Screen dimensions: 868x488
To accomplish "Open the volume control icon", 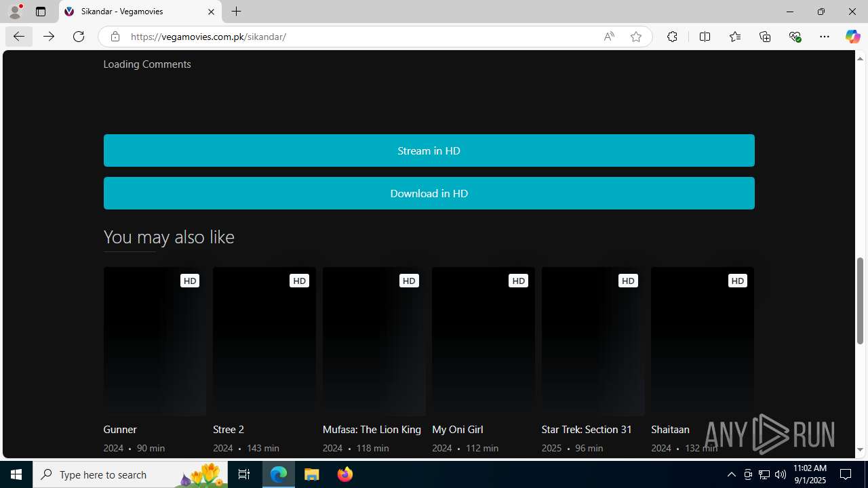I will tap(781, 474).
